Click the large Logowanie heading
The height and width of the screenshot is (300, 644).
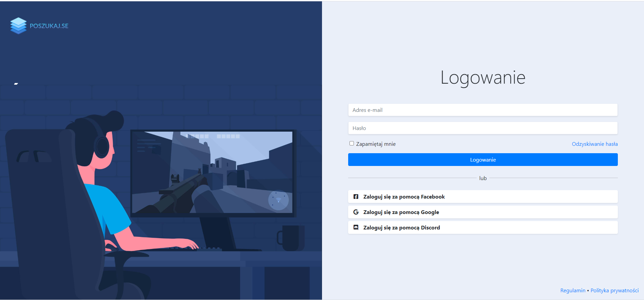(483, 78)
